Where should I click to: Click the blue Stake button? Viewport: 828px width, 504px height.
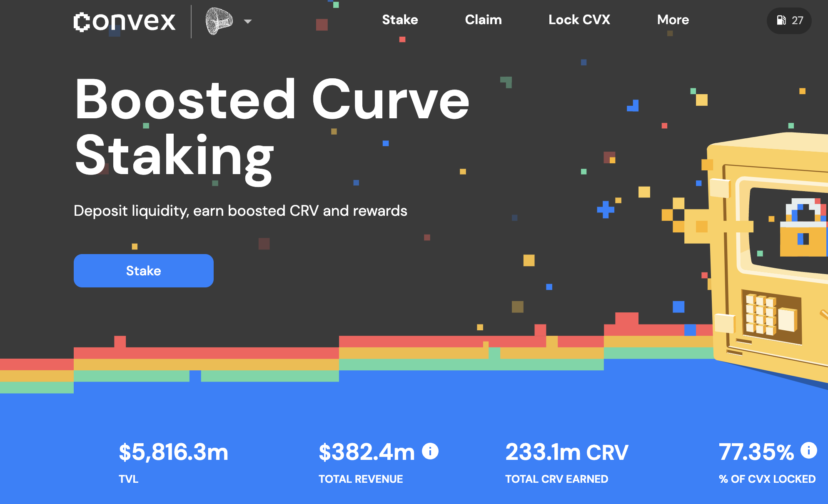coord(144,271)
